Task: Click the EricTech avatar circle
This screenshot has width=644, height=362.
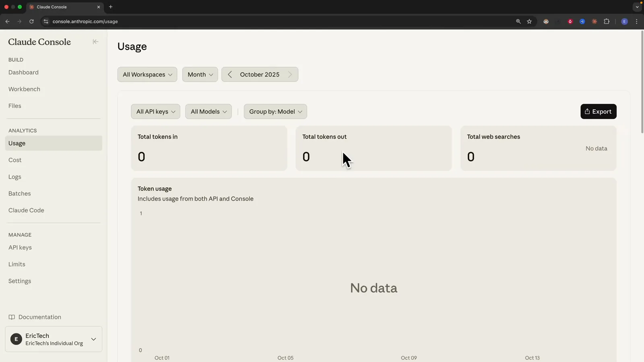Action: tap(16, 339)
